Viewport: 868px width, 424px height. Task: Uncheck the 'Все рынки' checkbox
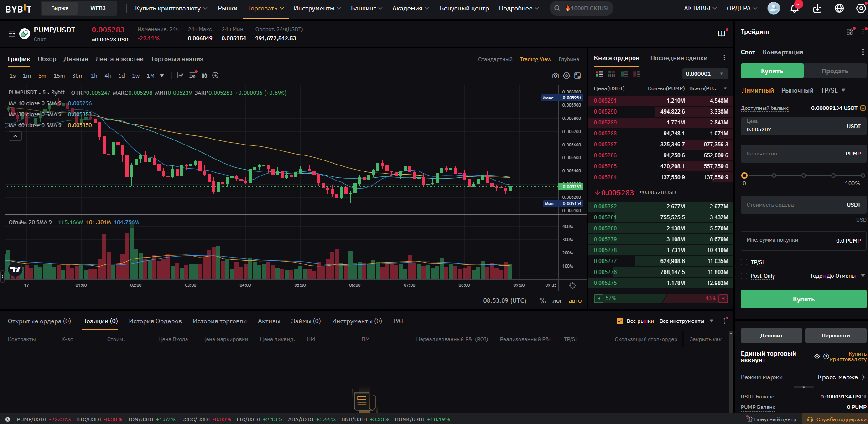[619, 321]
